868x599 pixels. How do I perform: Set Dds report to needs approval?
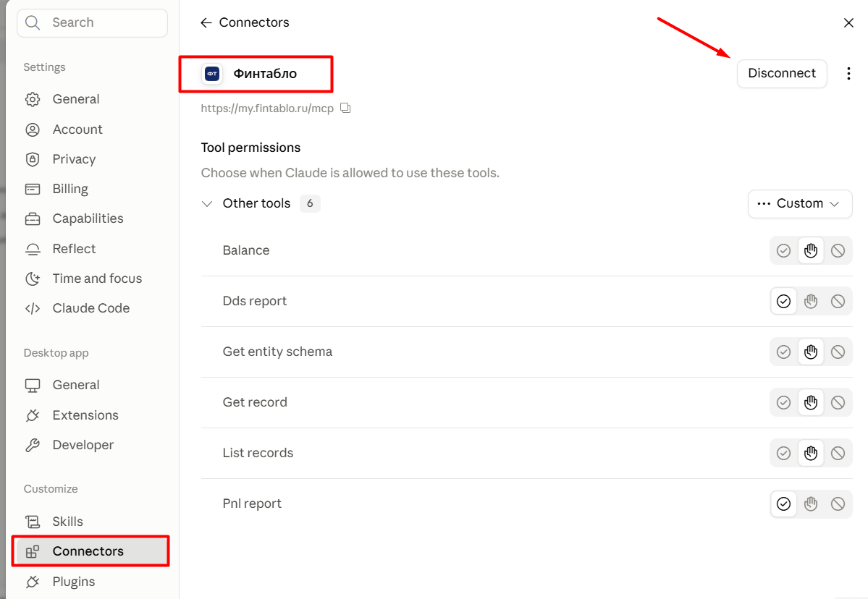pos(810,302)
